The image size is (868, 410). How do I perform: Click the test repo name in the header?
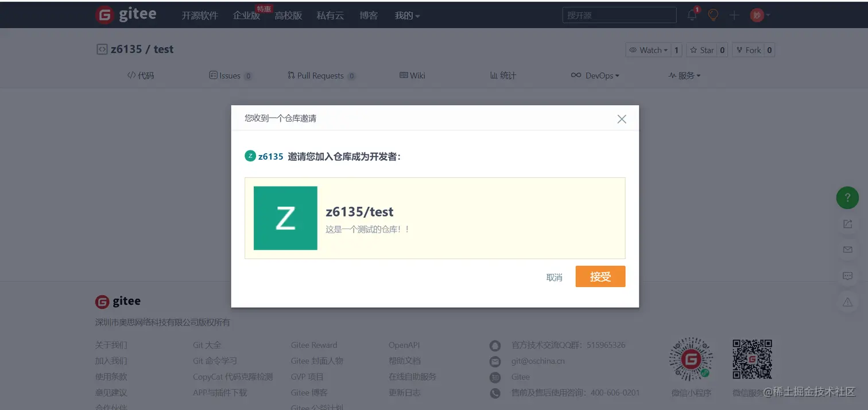tap(164, 49)
